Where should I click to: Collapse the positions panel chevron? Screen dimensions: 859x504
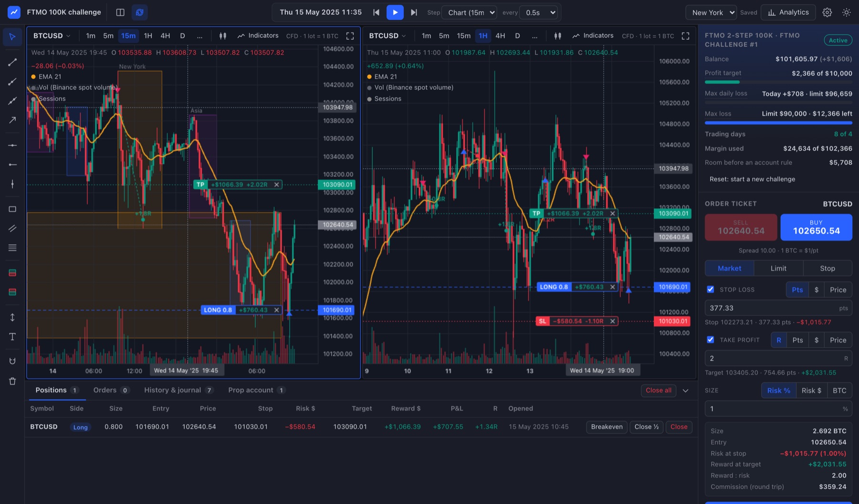tap(685, 391)
